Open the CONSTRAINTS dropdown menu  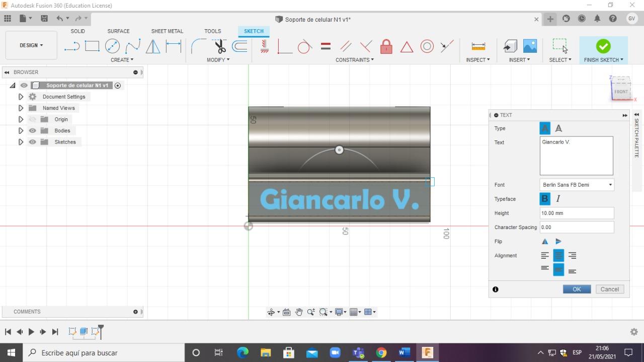355,60
